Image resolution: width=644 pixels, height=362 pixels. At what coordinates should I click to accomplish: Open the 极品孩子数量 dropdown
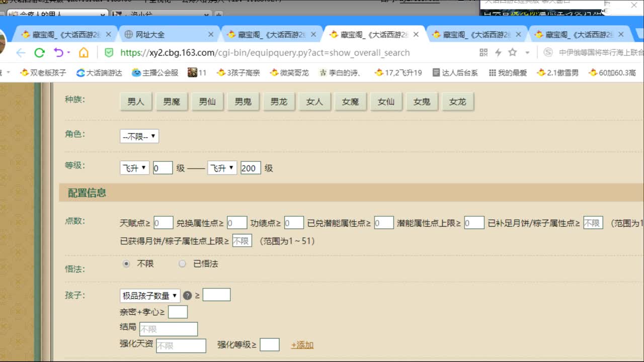coord(149,296)
